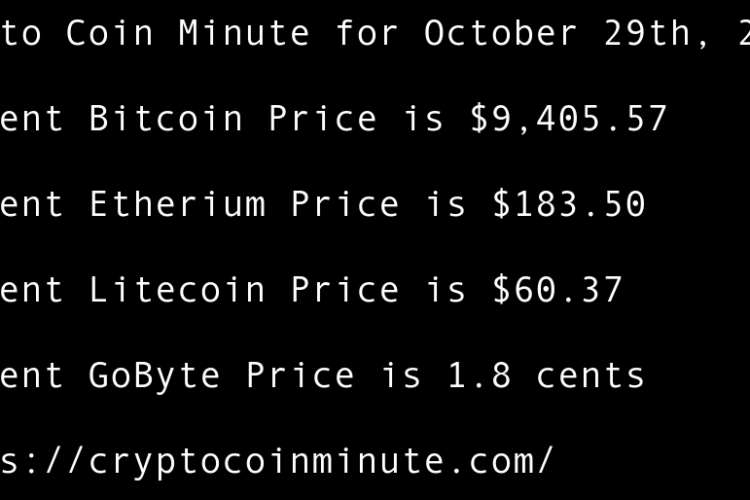Select the $183.50 Etherium price
The image size is (750, 500).
(x=569, y=205)
